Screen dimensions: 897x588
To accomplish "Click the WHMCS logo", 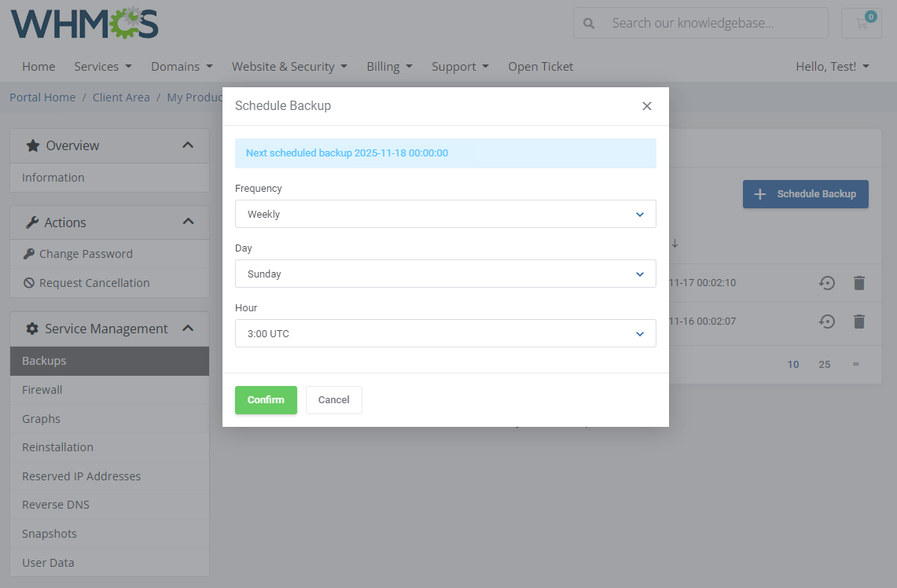I will coord(83,23).
